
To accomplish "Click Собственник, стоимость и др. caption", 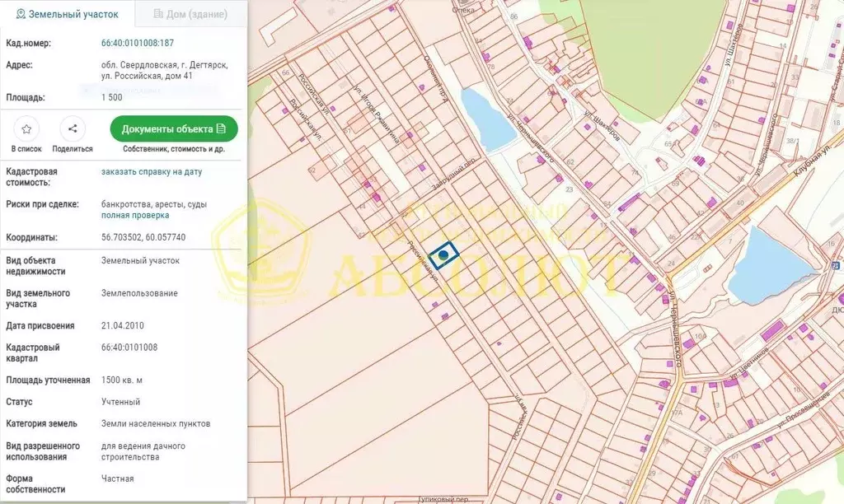I will coord(174,149).
